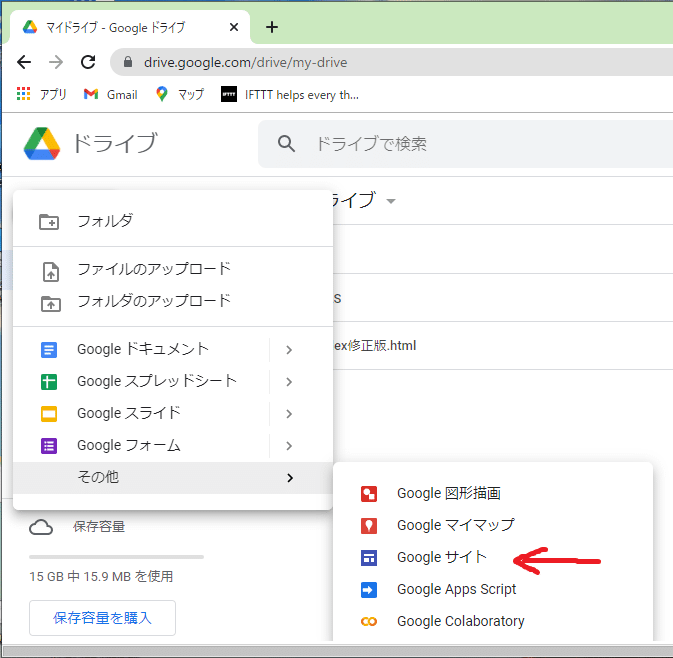The width and height of the screenshot is (673, 658).
Task: Click the Google Sites icon
Action: click(369, 558)
